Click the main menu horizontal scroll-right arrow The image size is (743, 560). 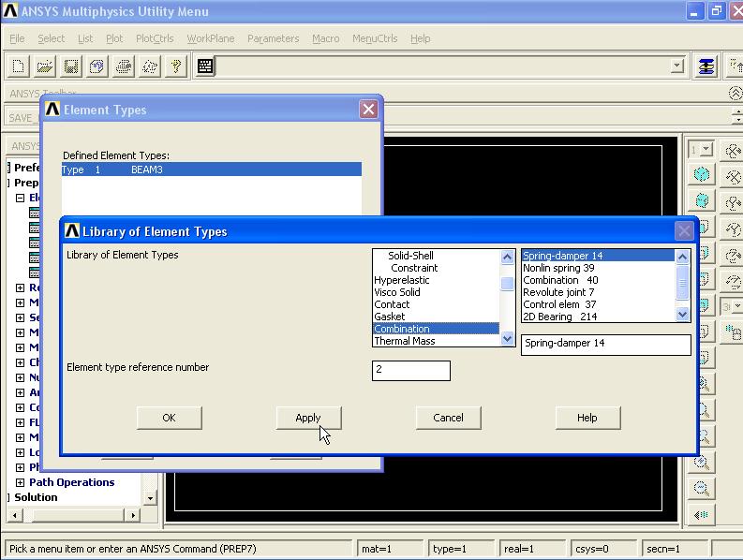133,515
